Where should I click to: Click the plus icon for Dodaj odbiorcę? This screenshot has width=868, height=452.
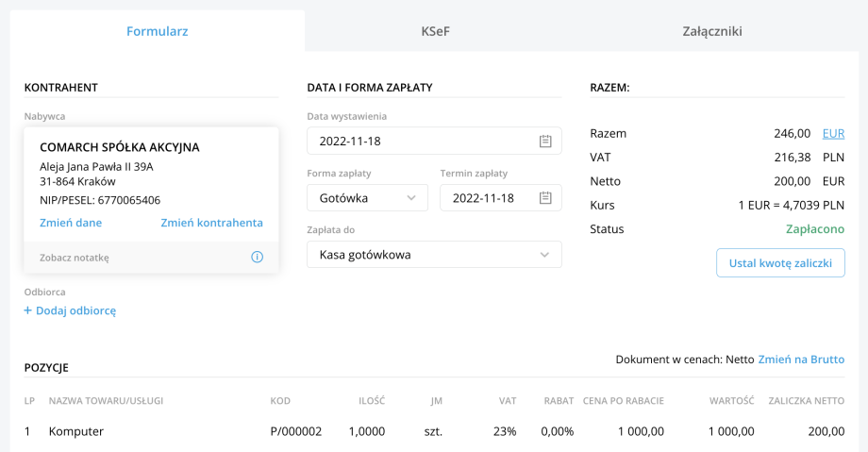coord(28,310)
